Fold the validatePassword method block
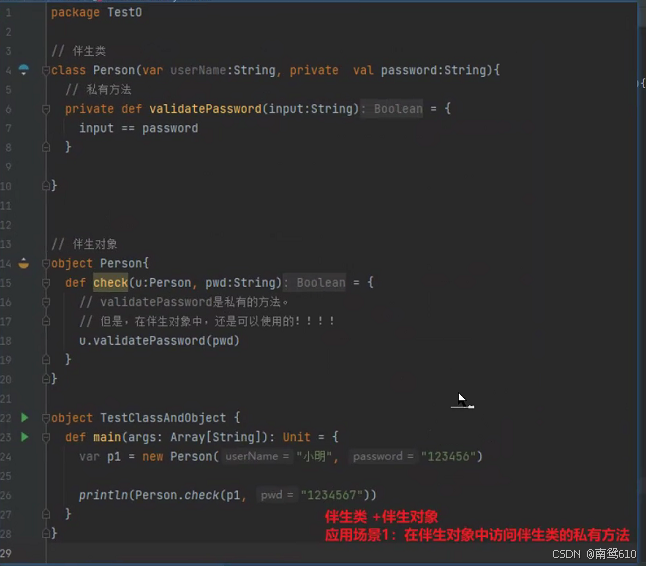The height and width of the screenshot is (566, 646). (x=46, y=109)
